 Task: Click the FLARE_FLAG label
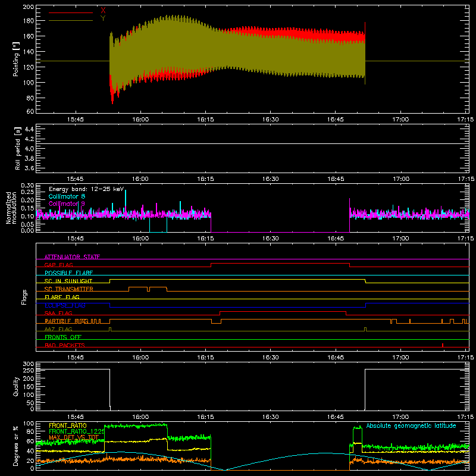click(x=62, y=297)
